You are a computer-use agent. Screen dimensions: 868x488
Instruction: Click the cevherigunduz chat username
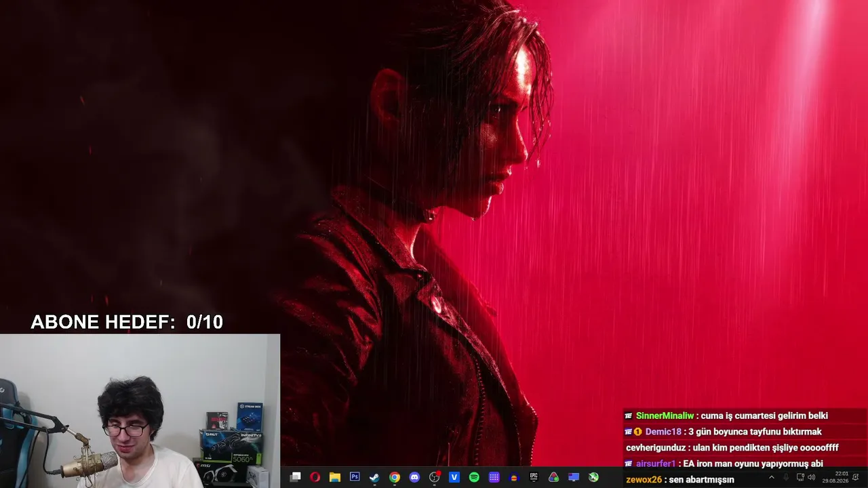point(656,448)
